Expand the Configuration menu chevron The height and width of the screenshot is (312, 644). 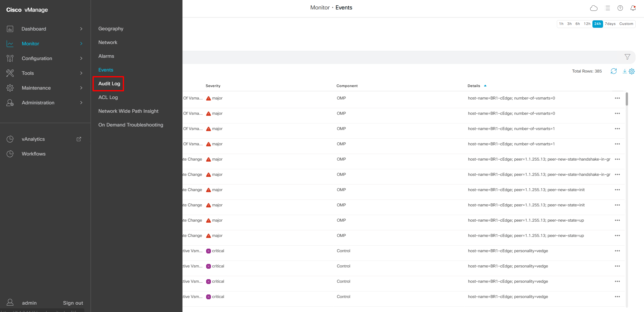81,58
